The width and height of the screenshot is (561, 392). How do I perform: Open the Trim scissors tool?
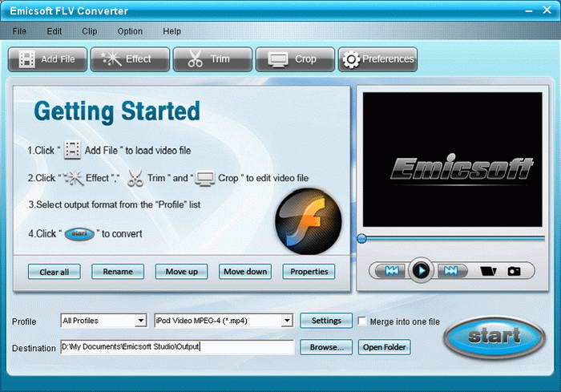click(x=212, y=59)
